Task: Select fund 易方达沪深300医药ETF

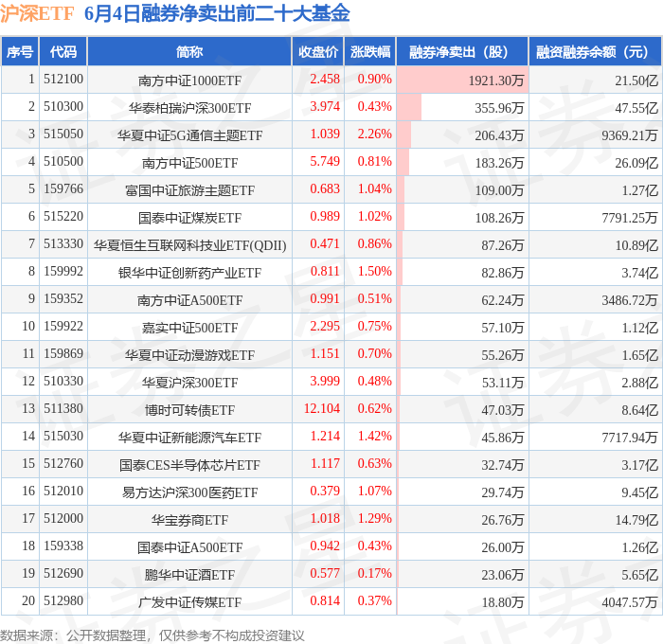Action: tap(189, 492)
